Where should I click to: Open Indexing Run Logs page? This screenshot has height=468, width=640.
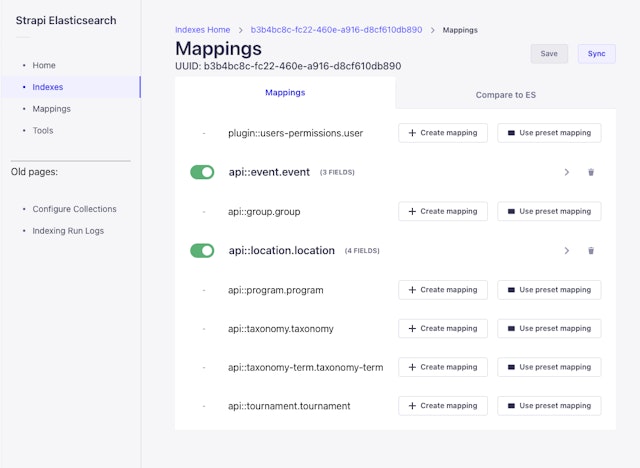tap(68, 231)
